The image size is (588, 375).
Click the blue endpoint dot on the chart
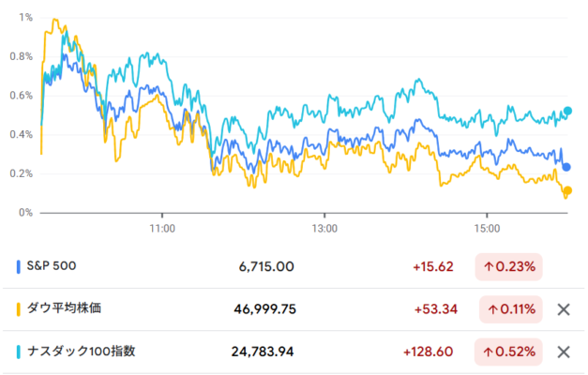pyautogui.click(x=567, y=167)
